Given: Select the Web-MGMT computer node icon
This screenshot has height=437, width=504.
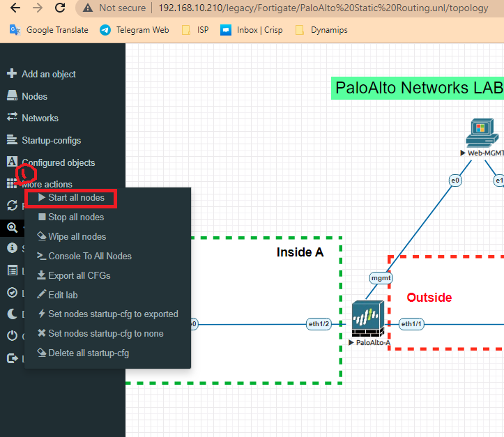Looking at the screenshot, I should pyautogui.click(x=479, y=132).
